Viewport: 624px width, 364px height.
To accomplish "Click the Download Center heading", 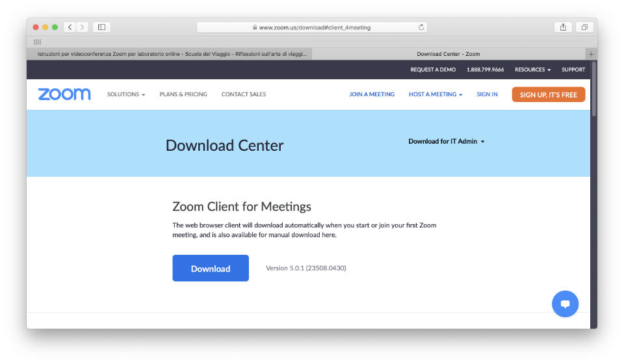I will (x=224, y=146).
